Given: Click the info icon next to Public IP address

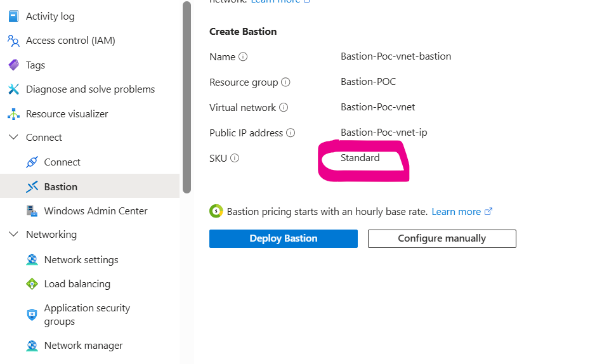Looking at the screenshot, I should point(291,133).
